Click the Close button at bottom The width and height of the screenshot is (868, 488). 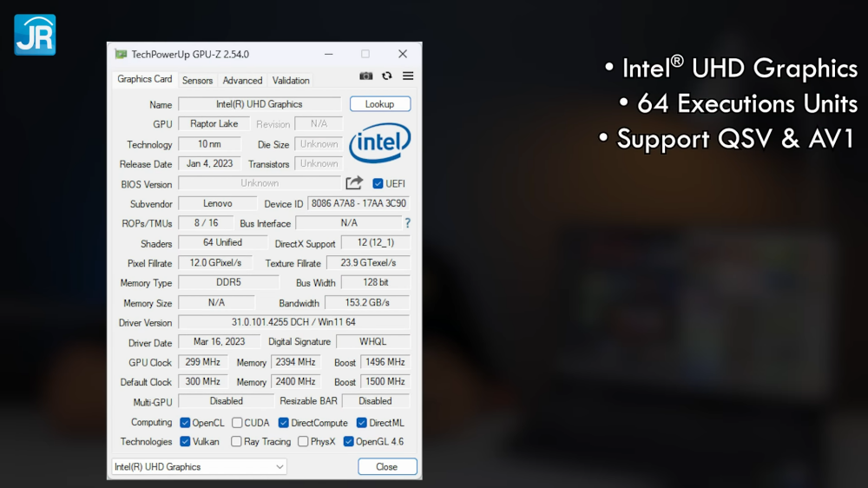387,467
